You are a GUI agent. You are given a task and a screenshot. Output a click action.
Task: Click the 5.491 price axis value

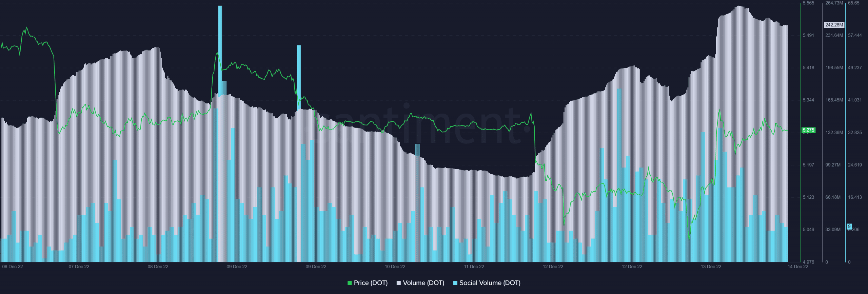(x=808, y=35)
